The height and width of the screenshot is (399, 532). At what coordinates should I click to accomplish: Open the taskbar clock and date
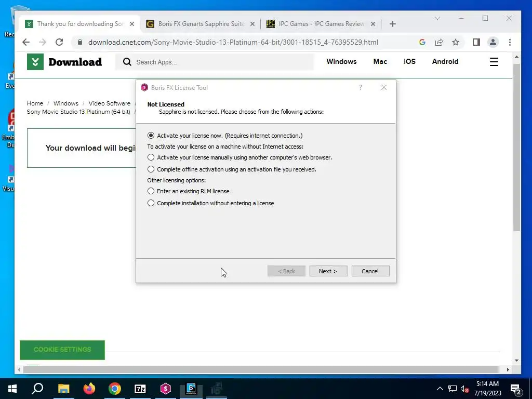click(487, 389)
